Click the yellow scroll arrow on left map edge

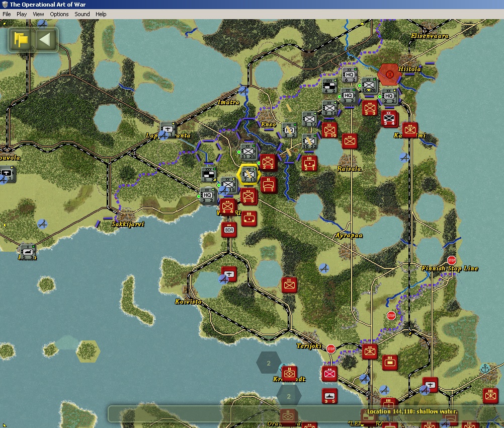pyautogui.click(x=4, y=225)
